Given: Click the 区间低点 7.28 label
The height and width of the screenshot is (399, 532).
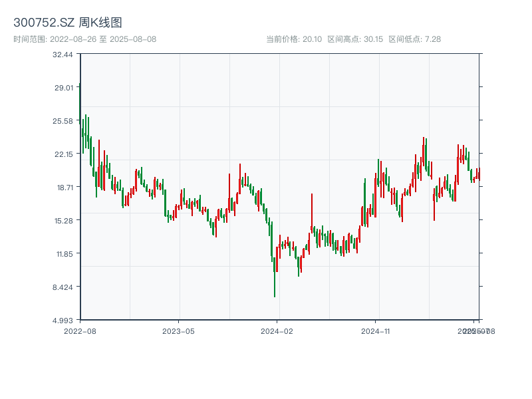Looking at the screenshot, I should pos(414,39).
